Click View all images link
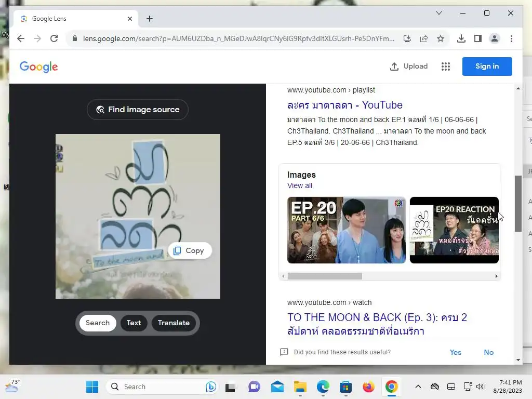 click(x=300, y=185)
